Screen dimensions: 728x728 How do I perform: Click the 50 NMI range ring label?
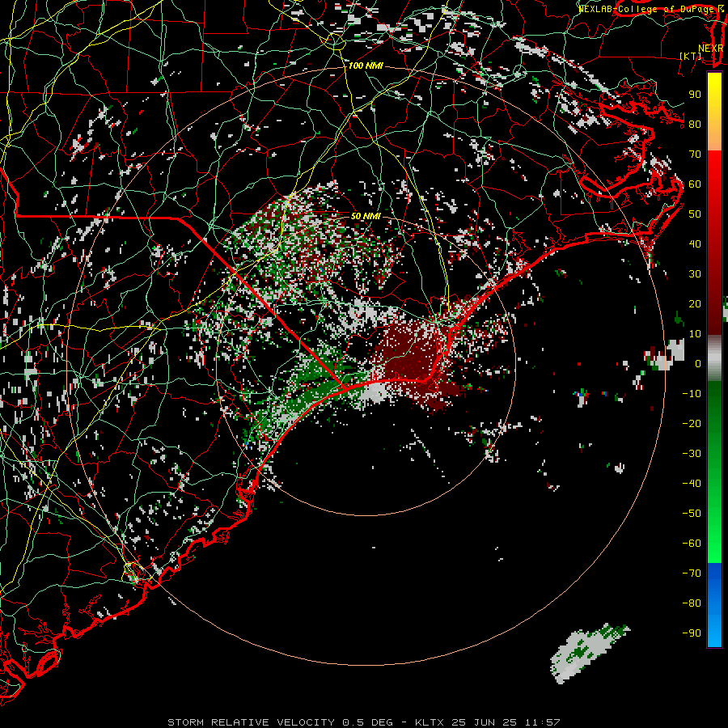point(366,216)
